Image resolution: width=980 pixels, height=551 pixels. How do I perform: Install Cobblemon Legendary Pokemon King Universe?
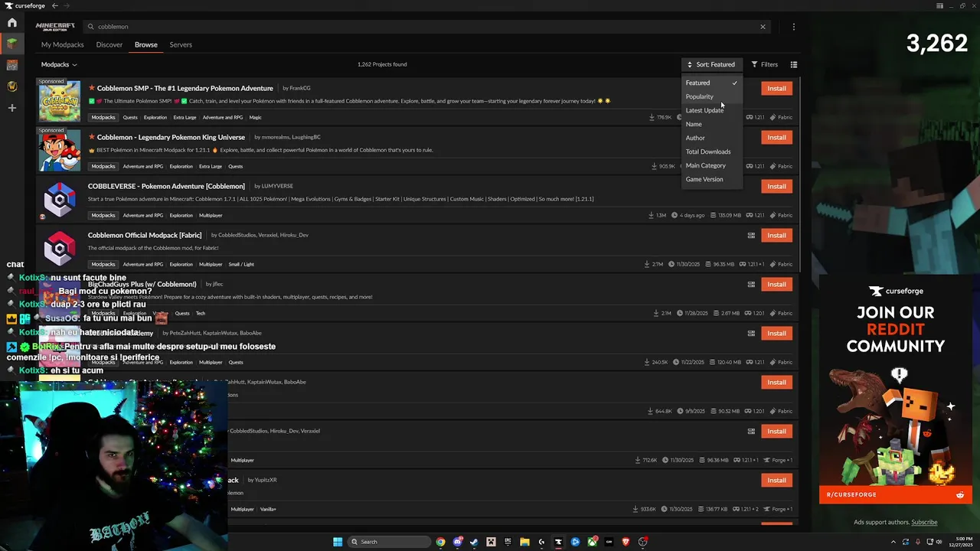pos(776,137)
